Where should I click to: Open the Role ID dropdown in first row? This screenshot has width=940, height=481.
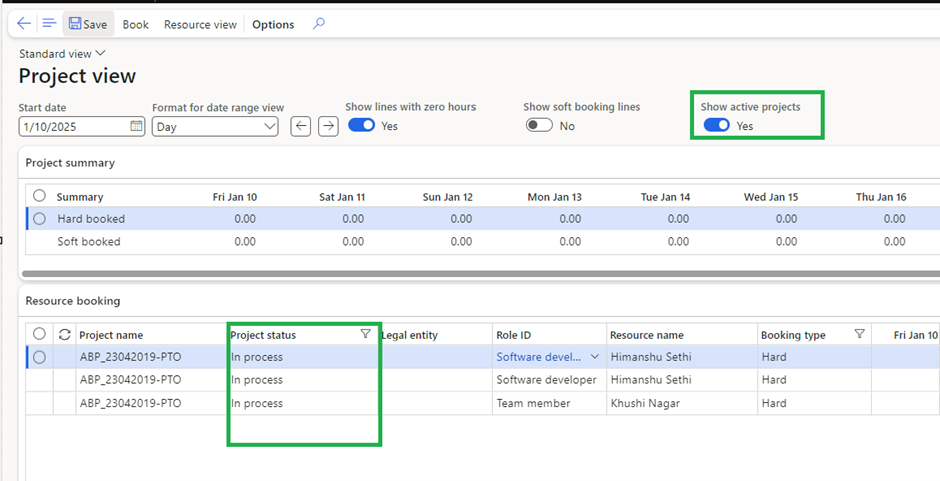[596, 357]
